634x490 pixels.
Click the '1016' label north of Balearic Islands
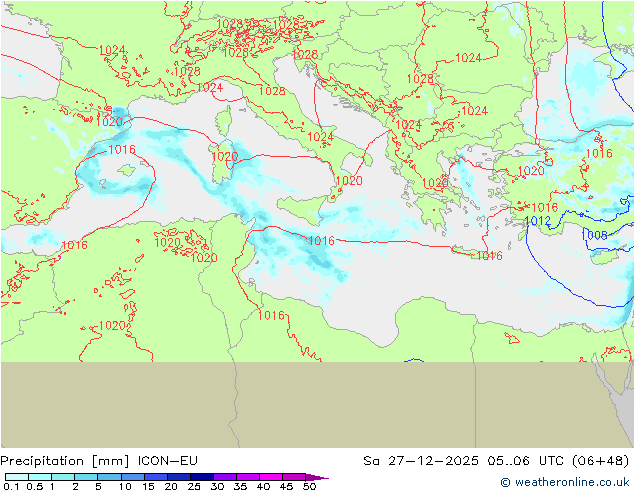(122, 150)
